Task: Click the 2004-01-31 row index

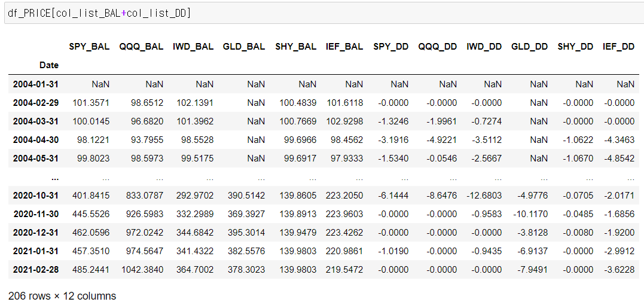Action: [36, 84]
